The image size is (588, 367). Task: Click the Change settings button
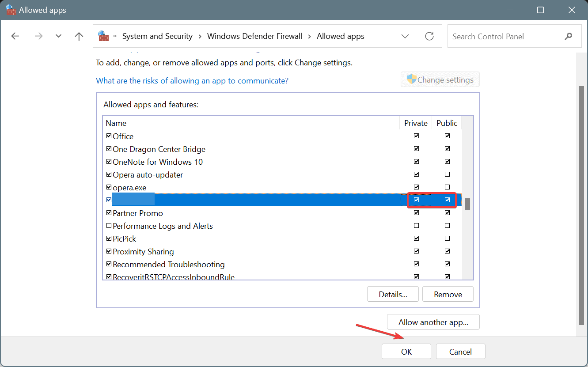pyautogui.click(x=440, y=80)
